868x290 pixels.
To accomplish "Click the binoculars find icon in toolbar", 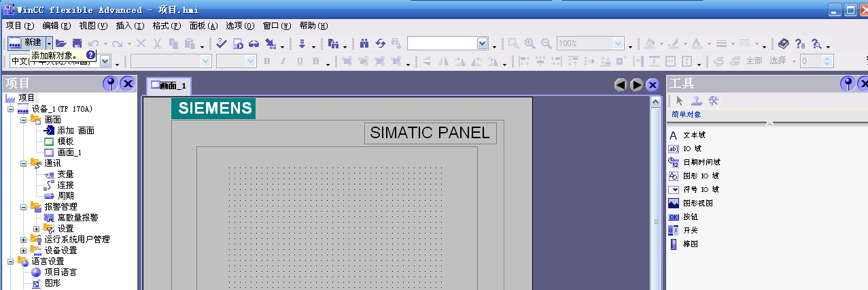I will [x=364, y=44].
